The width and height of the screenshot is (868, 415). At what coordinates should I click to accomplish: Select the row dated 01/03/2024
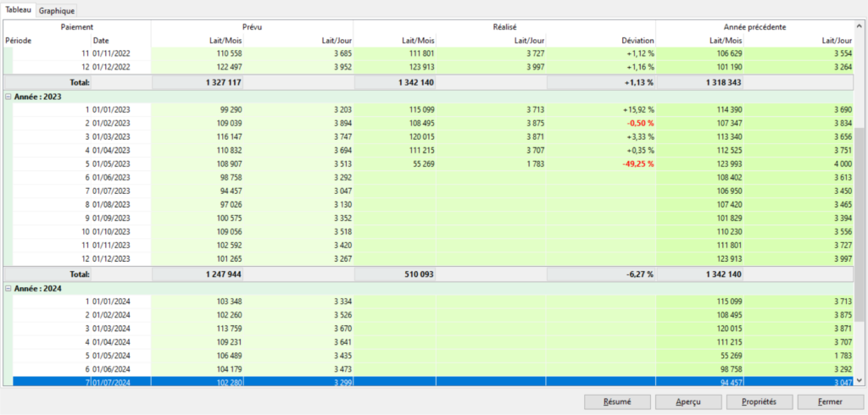tap(428, 329)
